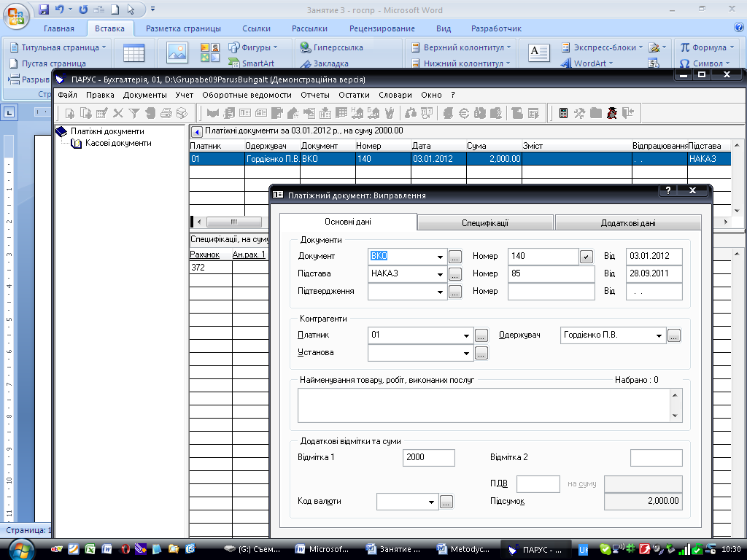Image resolution: width=747 pixels, height=560 pixels.
Task: Open the Документы menu in ПАРУС
Action: pyautogui.click(x=145, y=96)
